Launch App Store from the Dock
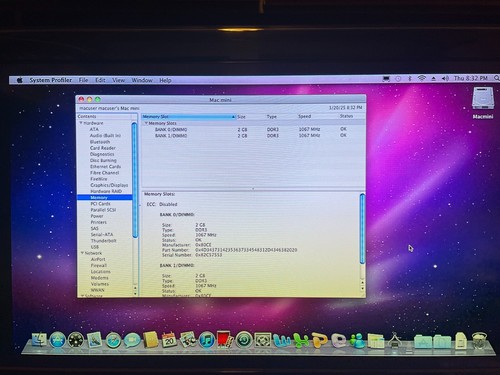Image resolution: width=500 pixels, height=375 pixels. [x=58, y=340]
